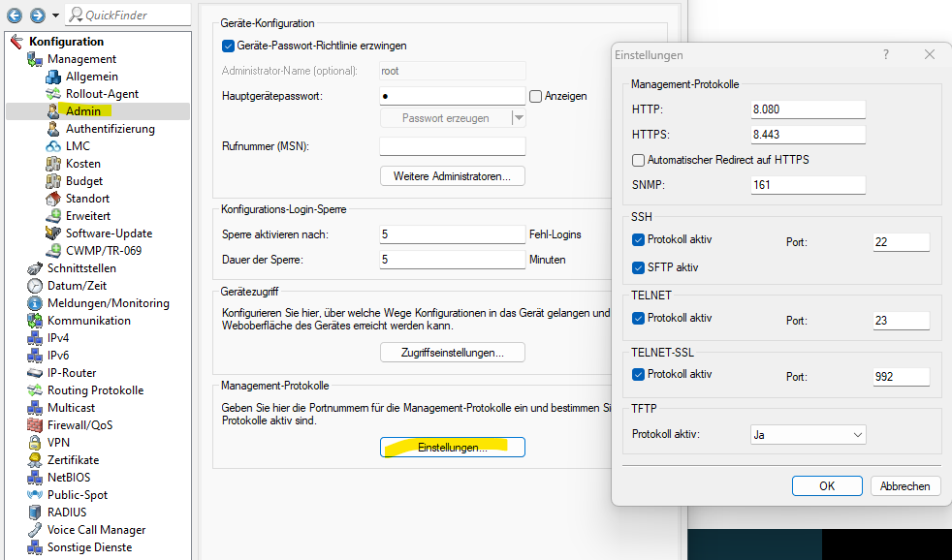The image size is (952, 560).
Task: Click the SSH port field
Action: [901, 241]
